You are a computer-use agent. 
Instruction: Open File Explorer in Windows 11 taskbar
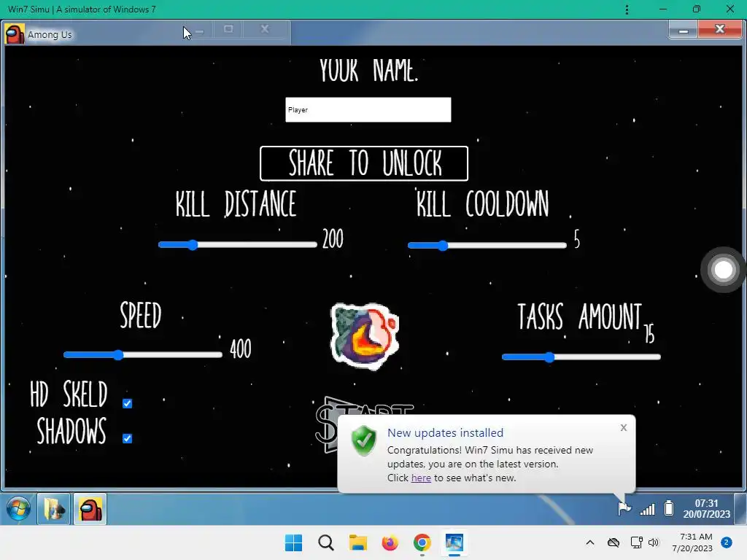[x=357, y=542]
